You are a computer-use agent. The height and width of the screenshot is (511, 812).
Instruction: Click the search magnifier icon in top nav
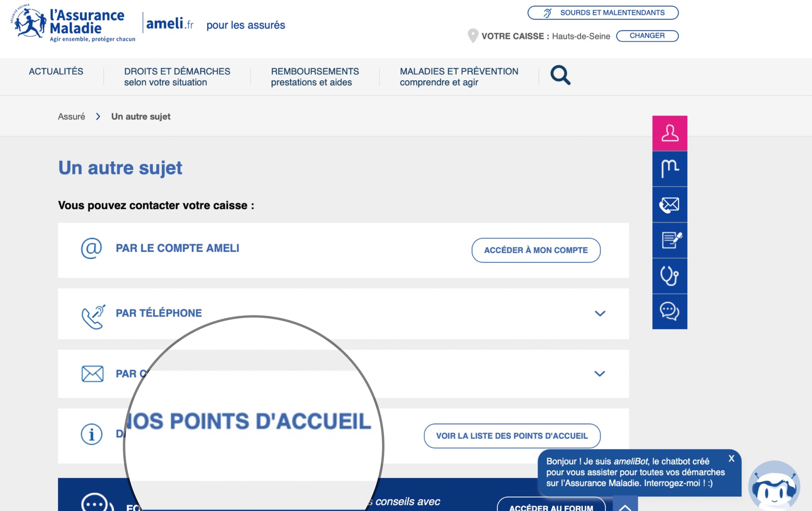click(x=560, y=75)
